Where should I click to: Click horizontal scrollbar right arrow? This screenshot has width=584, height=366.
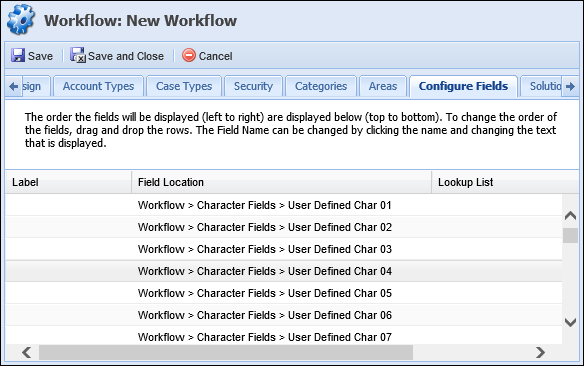(x=540, y=352)
